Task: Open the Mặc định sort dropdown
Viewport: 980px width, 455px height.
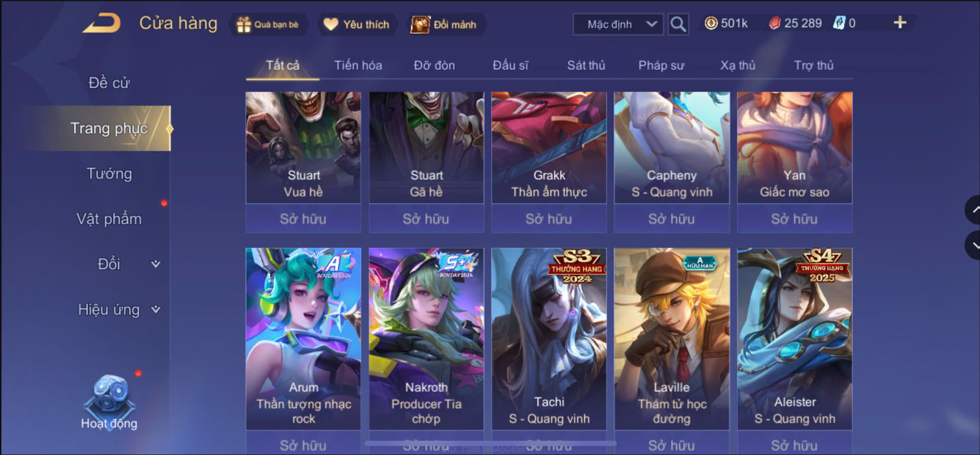Action: (x=618, y=24)
